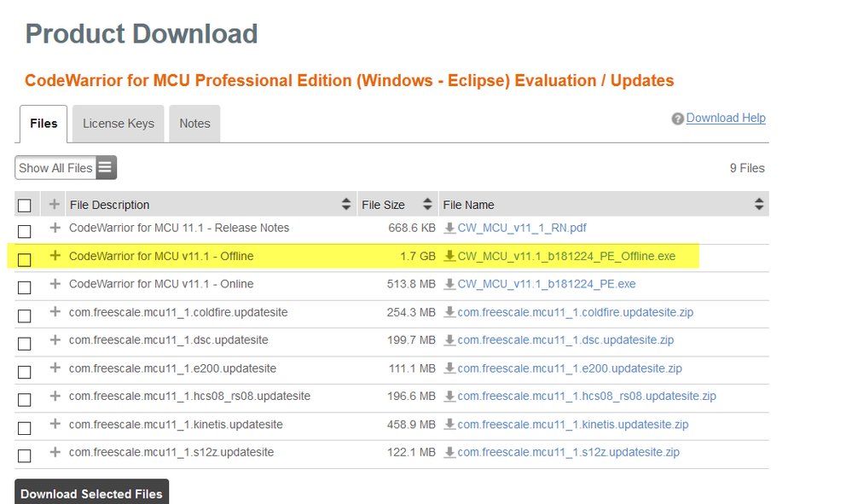
Task: Expand the dsc.updatesite row details
Action: pos(55,339)
